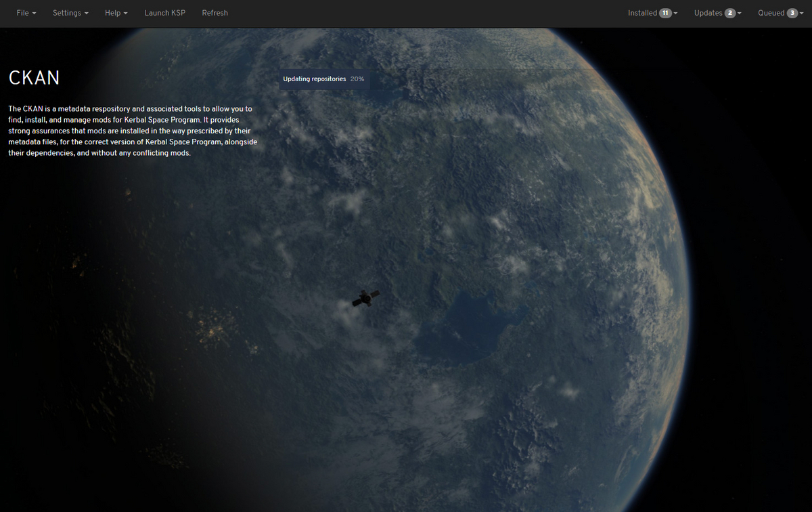812x512 pixels.
Task: Click the Installed count badge showing 11
Action: pyautogui.click(x=665, y=13)
